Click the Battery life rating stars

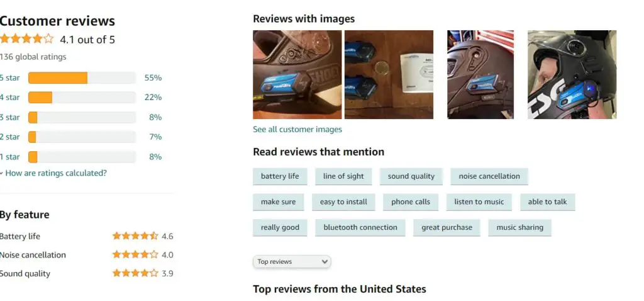[135, 236]
